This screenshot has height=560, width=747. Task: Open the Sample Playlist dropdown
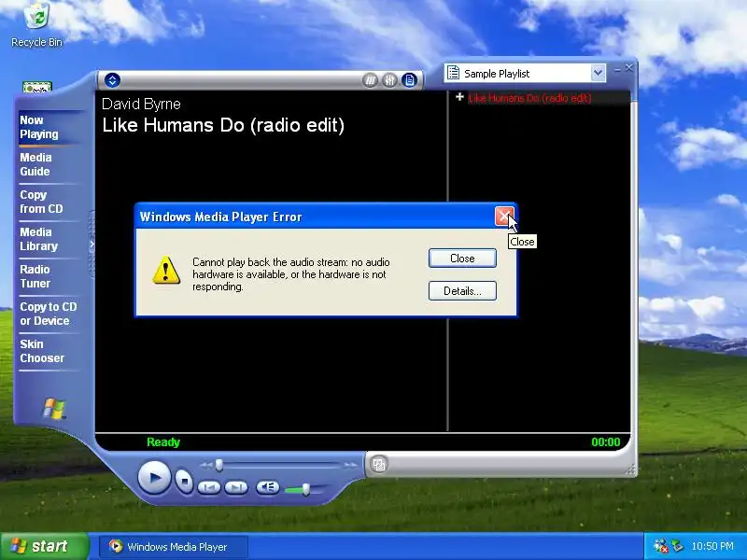[598, 74]
